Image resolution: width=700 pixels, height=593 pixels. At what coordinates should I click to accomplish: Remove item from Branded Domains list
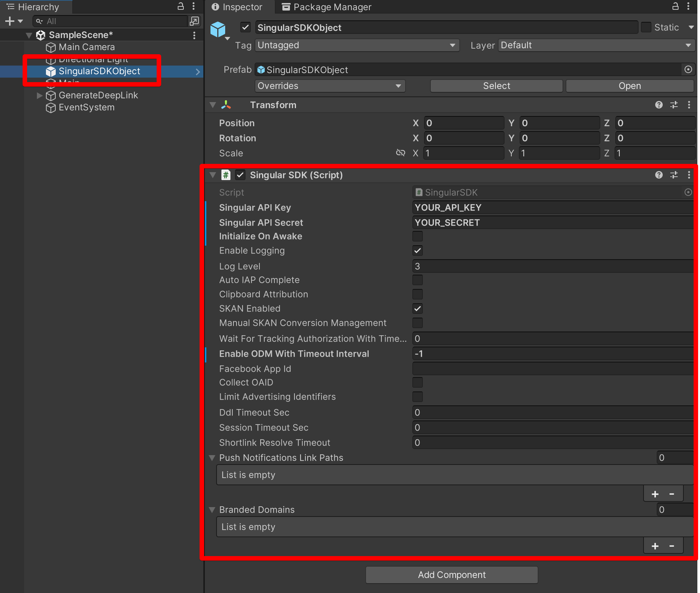671,546
